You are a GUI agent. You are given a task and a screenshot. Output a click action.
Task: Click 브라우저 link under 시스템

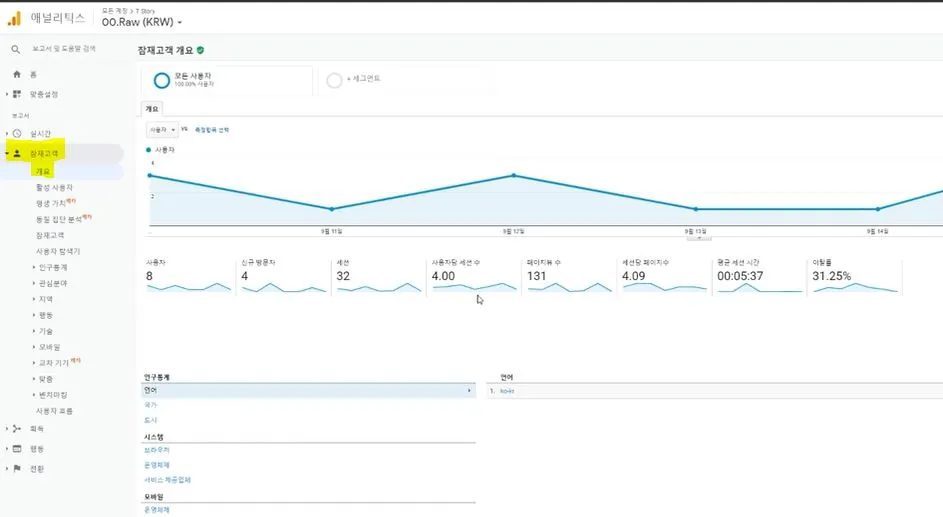tap(156, 450)
